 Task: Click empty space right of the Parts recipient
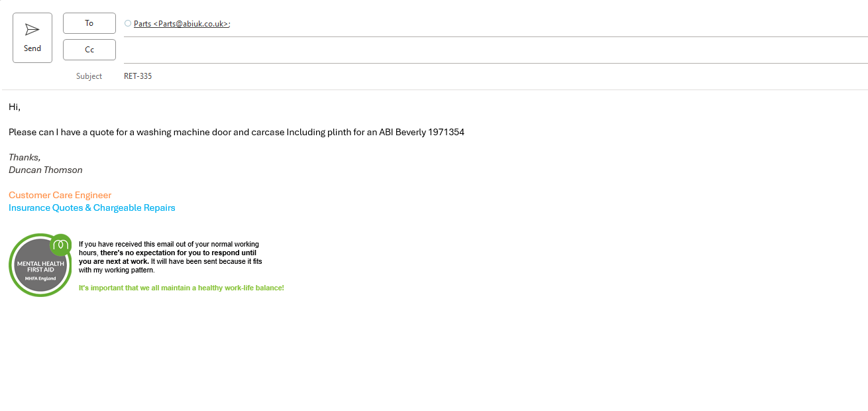point(530,24)
